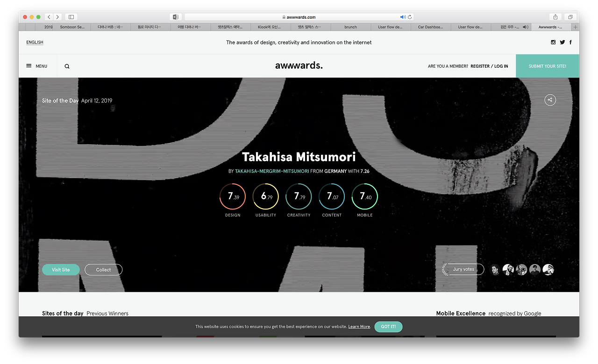
Task: Click the CONTENT 7.07 score circle
Action: 332,196
